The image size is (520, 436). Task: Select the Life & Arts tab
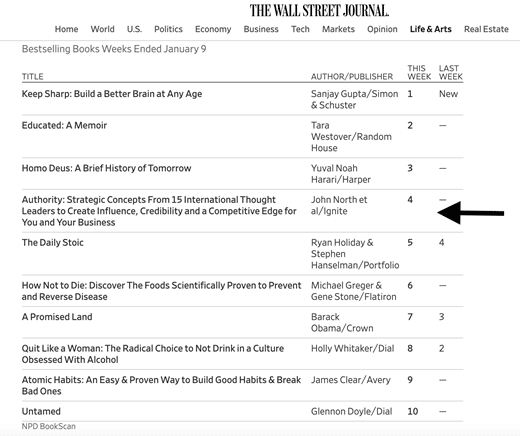tap(431, 29)
